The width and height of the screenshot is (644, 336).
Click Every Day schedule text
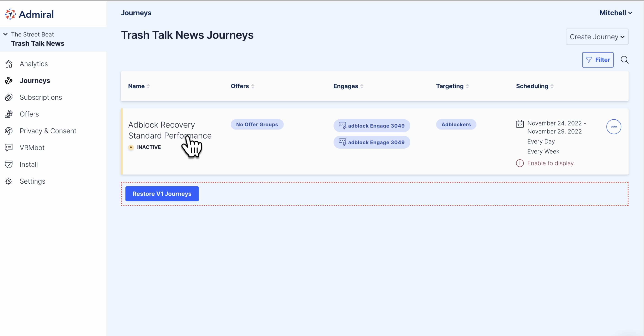[x=541, y=141]
